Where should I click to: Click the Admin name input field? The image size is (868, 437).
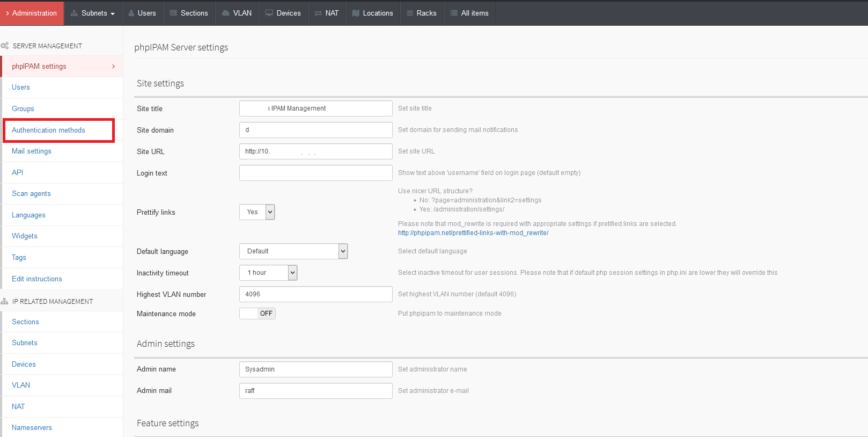click(x=316, y=369)
